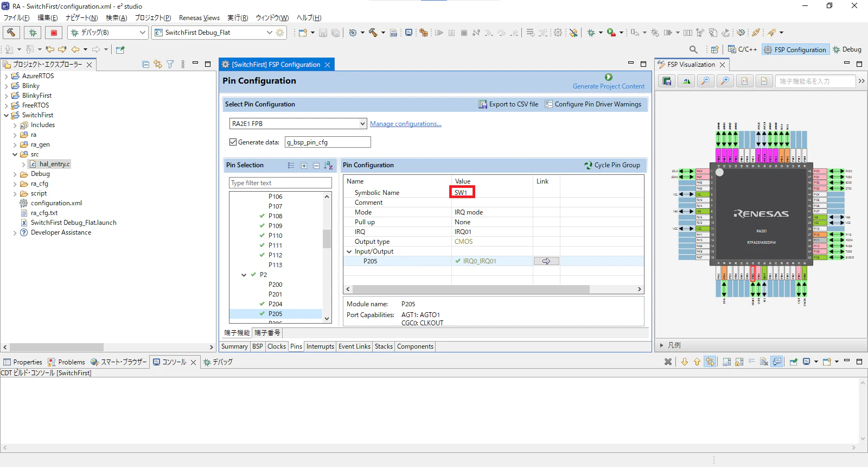Click Generate Project Content link
The width and height of the screenshot is (868, 467).
[x=609, y=86]
